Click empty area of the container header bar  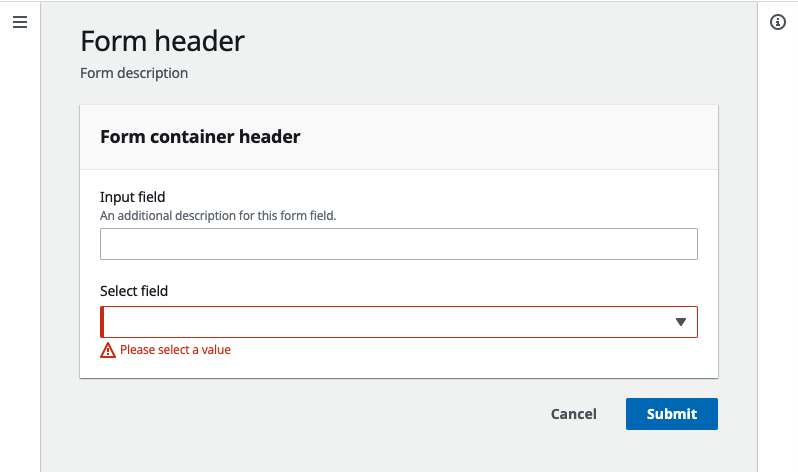tap(509, 137)
